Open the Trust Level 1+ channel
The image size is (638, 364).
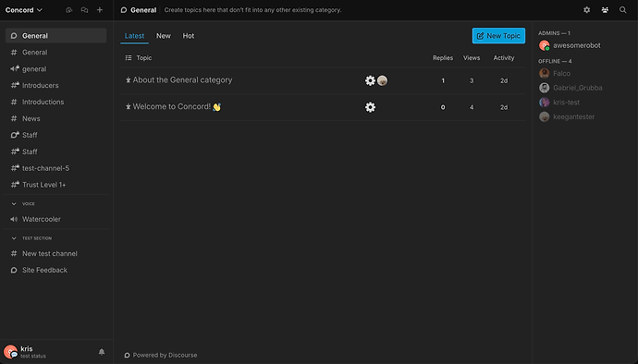click(x=56, y=185)
